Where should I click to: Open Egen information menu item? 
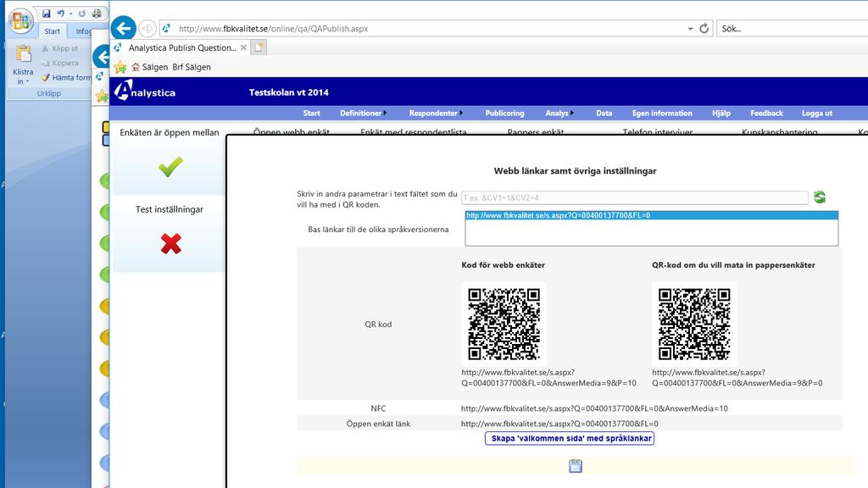pyautogui.click(x=662, y=113)
